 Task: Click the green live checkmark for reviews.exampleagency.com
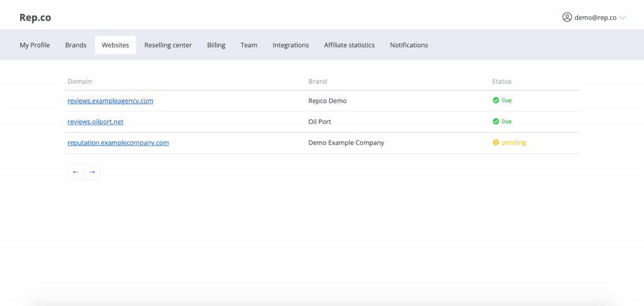[496, 100]
